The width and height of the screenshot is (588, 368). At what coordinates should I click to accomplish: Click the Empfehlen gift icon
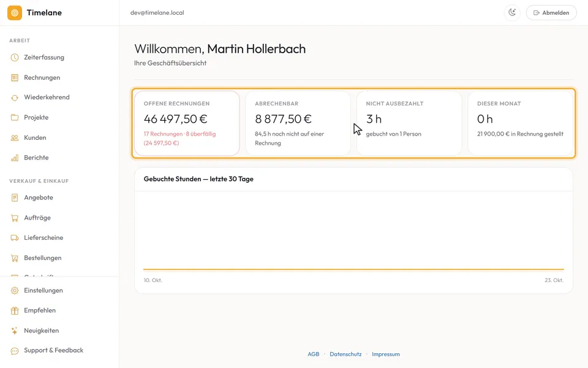pyautogui.click(x=15, y=310)
